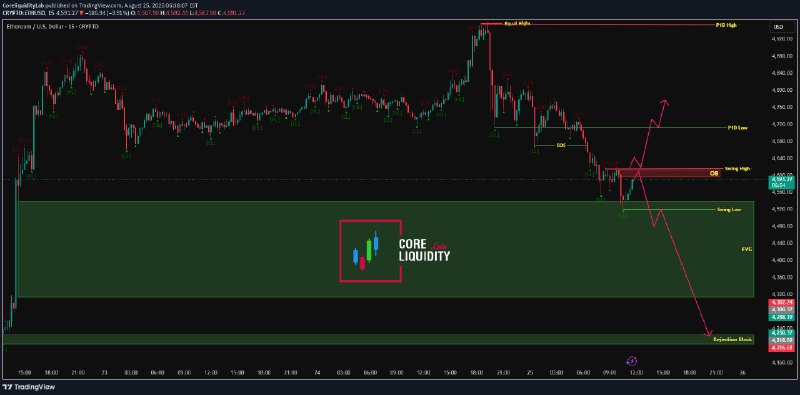Click the purple lightning event icon
The image size is (800, 395).
[x=632, y=361]
